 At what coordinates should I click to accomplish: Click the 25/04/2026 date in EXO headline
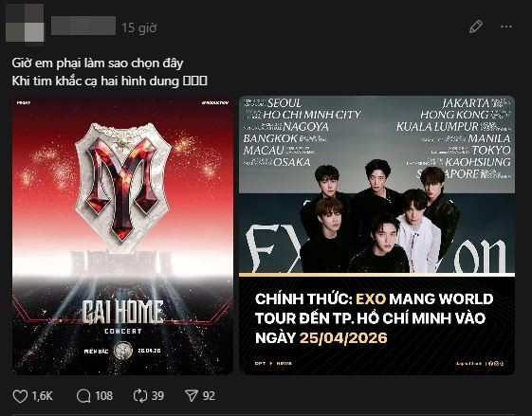point(343,338)
